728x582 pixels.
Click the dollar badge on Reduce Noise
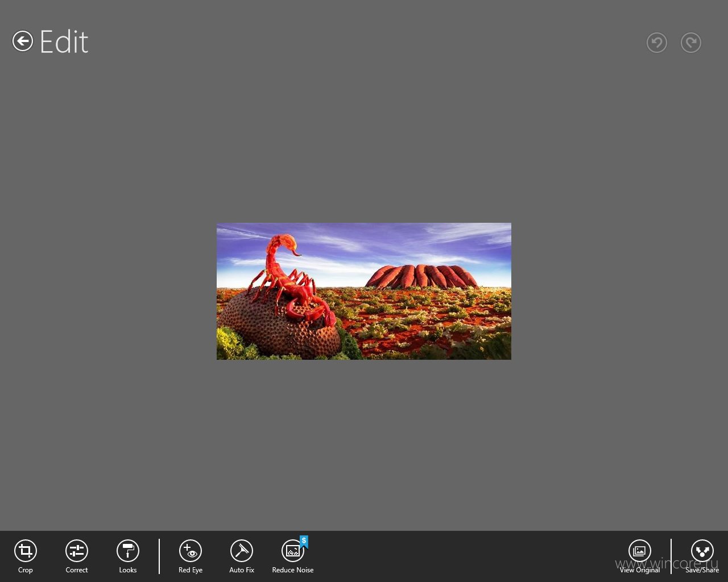coord(304,541)
